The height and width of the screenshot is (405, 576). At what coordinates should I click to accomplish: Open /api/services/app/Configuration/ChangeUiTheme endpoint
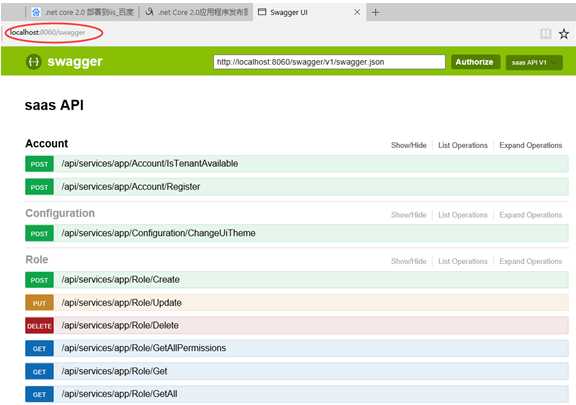point(159,233)
